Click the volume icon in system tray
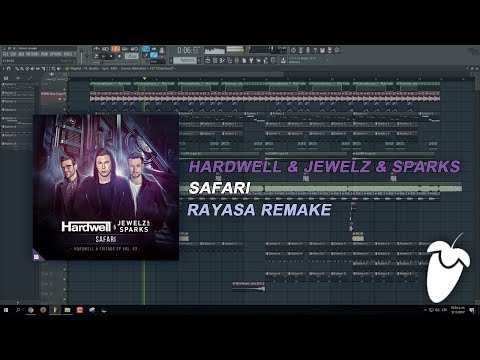 tap(437, 310)
